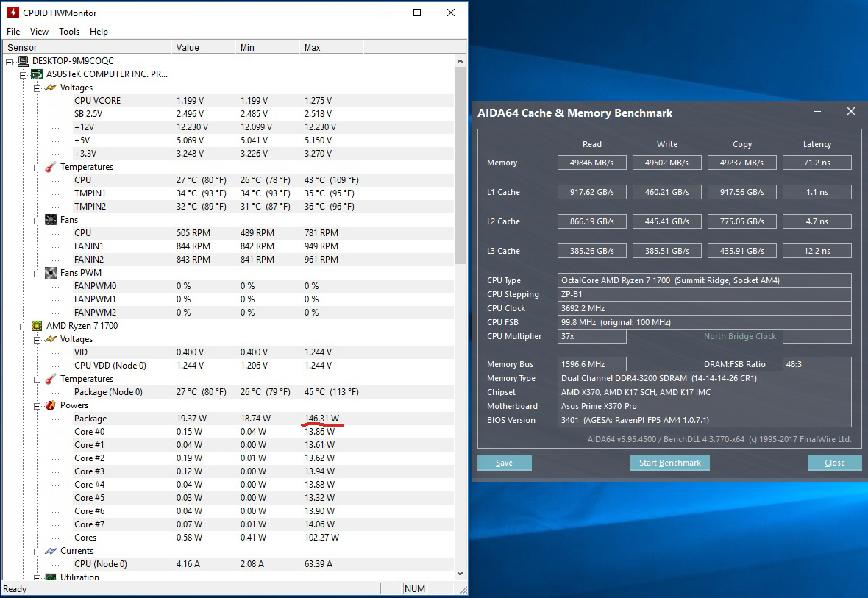Click the CPU Clock field 3692.2 MHz

704,308
